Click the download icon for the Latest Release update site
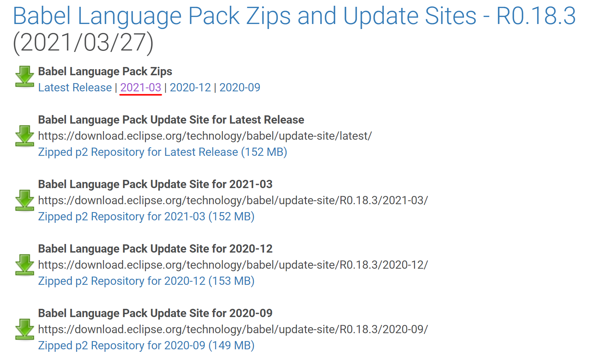This screenshot has height=364, width=593. point(24,136)
